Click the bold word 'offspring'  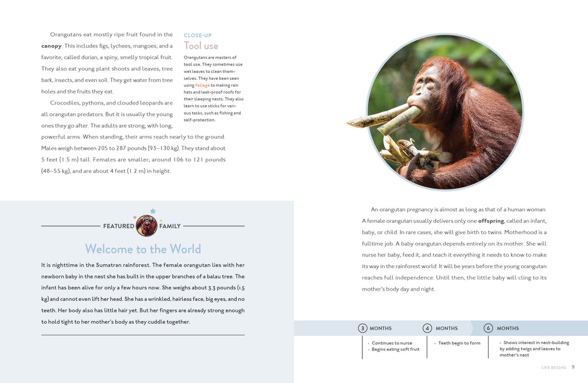pos(492,221)
